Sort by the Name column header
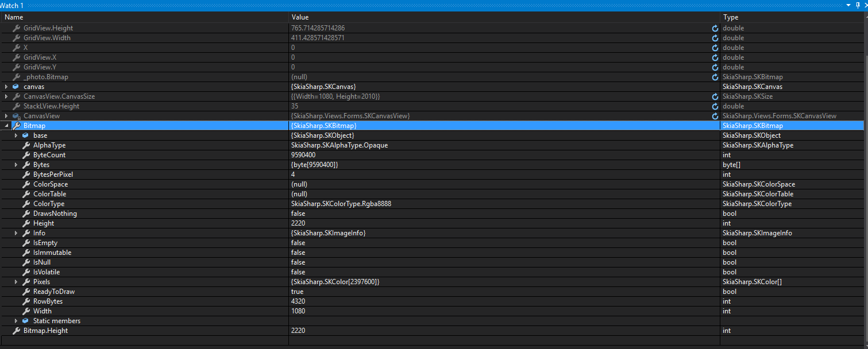The height and width of the screenshot is (349, 868). coord(144,17)
